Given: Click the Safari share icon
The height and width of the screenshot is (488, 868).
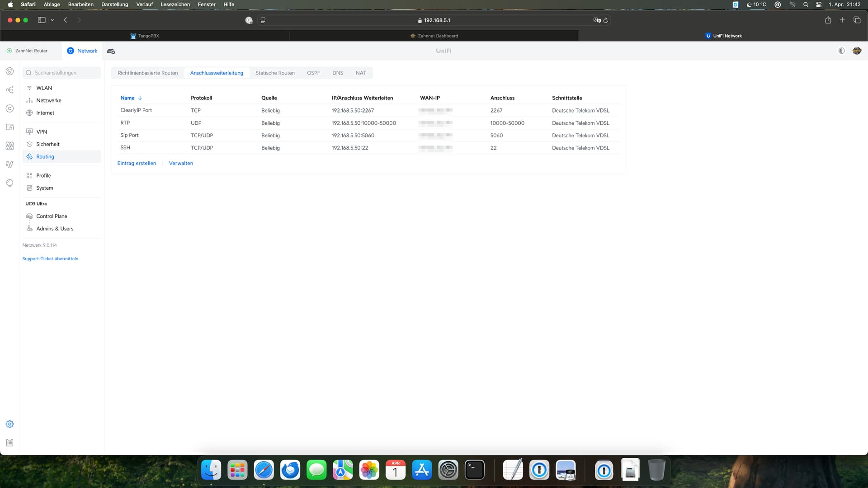Looking at the screenshot, I should 828,20.
